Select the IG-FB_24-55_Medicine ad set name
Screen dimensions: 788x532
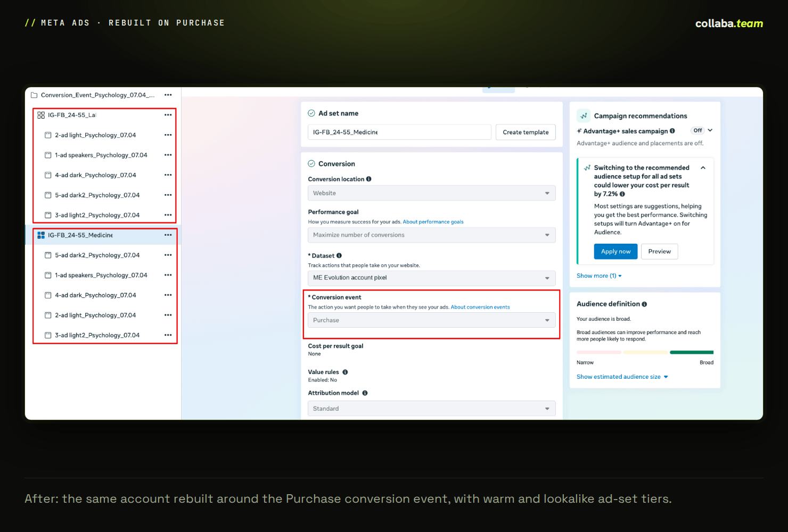[x=80, y=235]
